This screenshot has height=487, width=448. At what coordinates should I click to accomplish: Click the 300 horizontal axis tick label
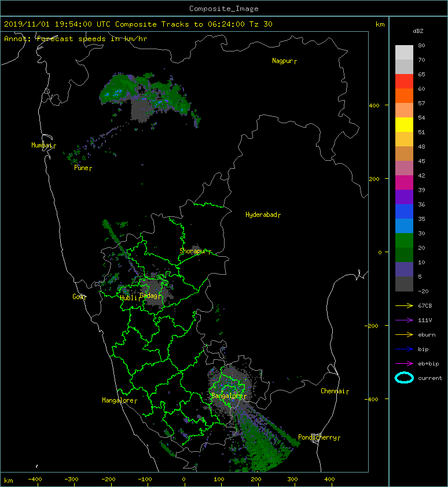point(292,479)
